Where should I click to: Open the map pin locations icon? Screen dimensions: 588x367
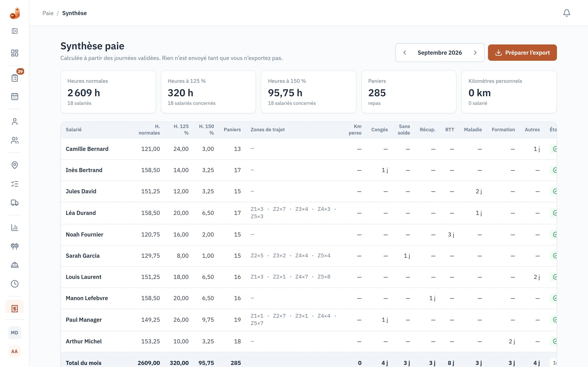click(14, 165)
